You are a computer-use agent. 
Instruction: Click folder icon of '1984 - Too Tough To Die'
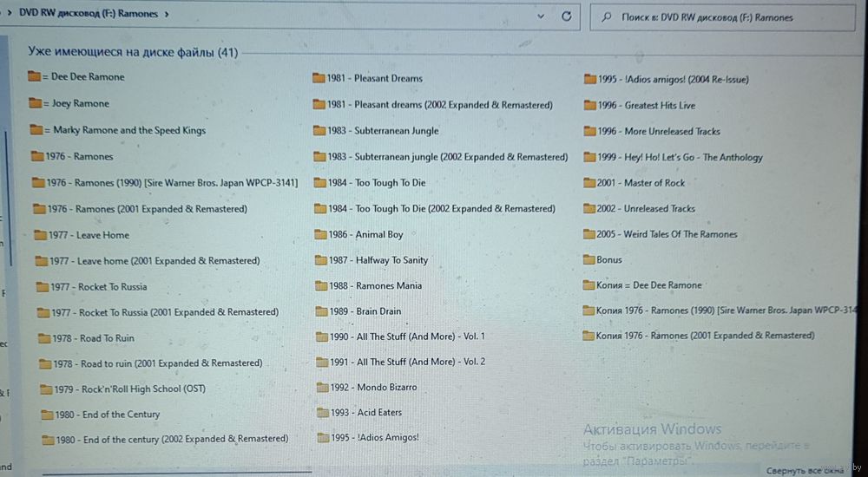click(320, 183)
